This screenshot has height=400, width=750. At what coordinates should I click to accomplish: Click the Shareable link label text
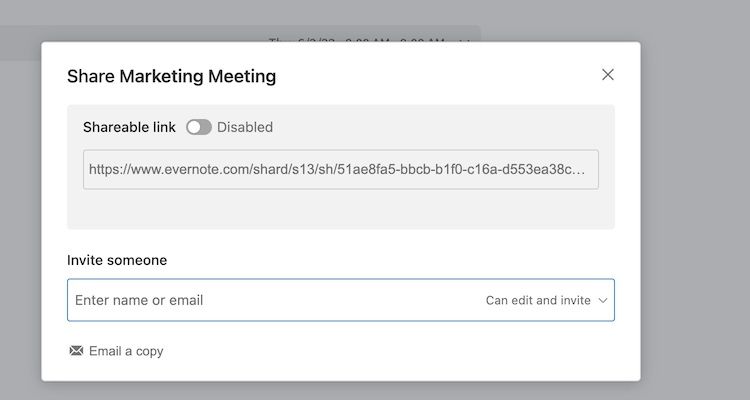click(129, 127)
